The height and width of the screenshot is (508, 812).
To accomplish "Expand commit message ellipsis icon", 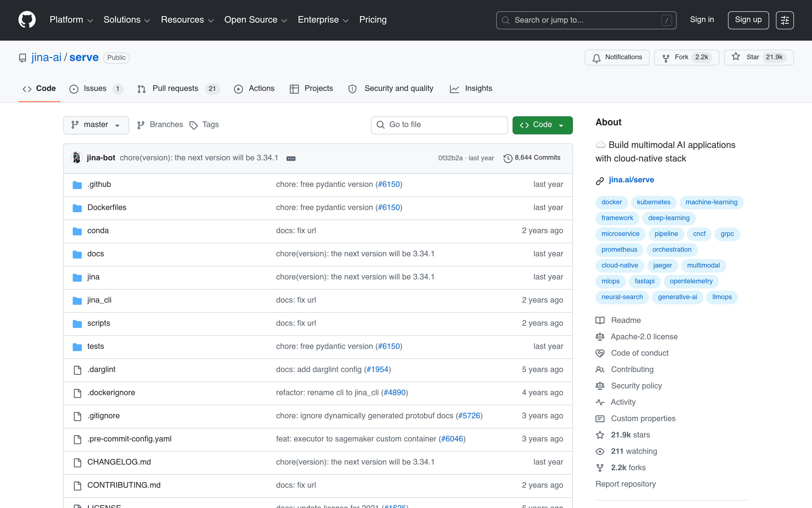I will pyautogui.click(x=291, y=158).
